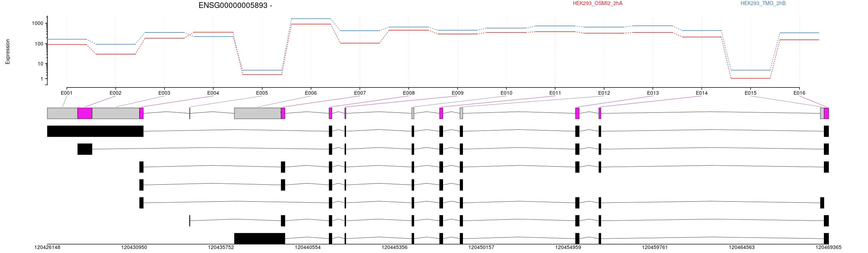The width and height of the screenshot is (868, 253).
Task: Click genomic coordinate 120459761
Action: pos(655,248)
